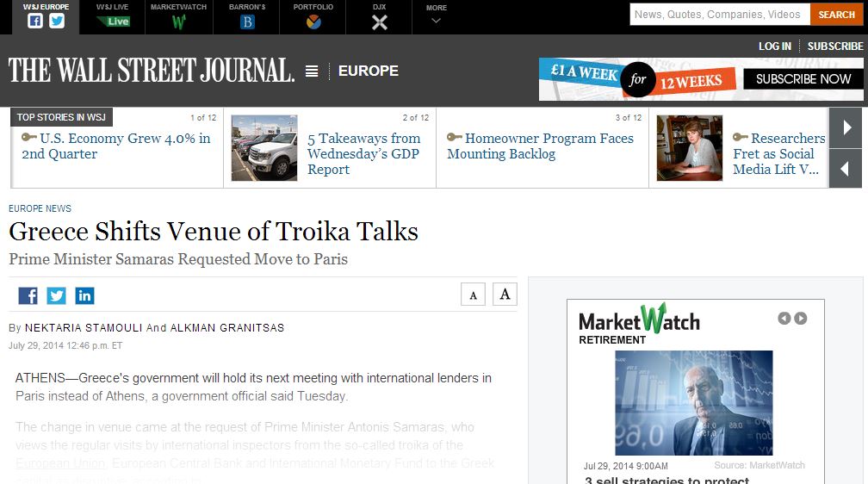Open the MarketWatch site icon
The width and height of the screenshot is (868, 484).
[x=178, y=22]
